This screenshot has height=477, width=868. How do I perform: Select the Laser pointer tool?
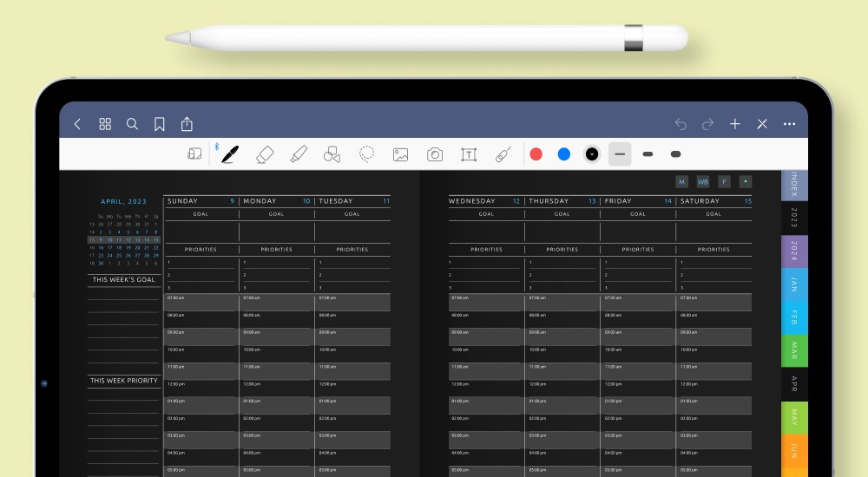coord(503,154)
